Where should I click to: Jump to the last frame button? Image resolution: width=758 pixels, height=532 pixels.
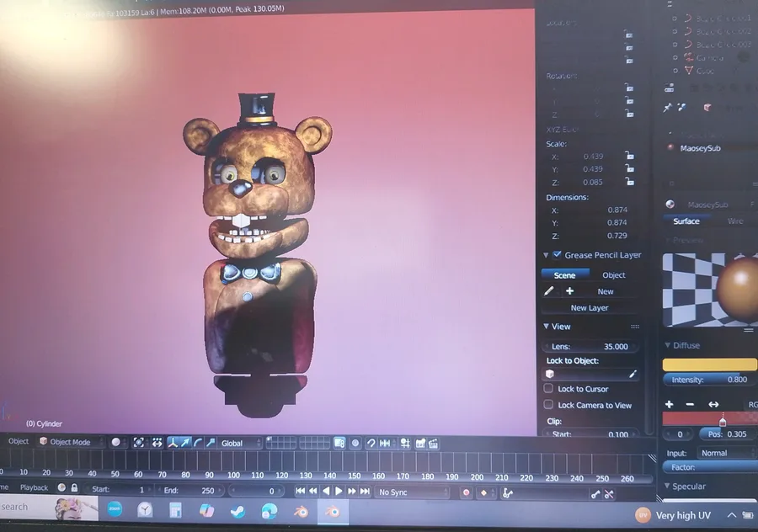tap(365, 492)
